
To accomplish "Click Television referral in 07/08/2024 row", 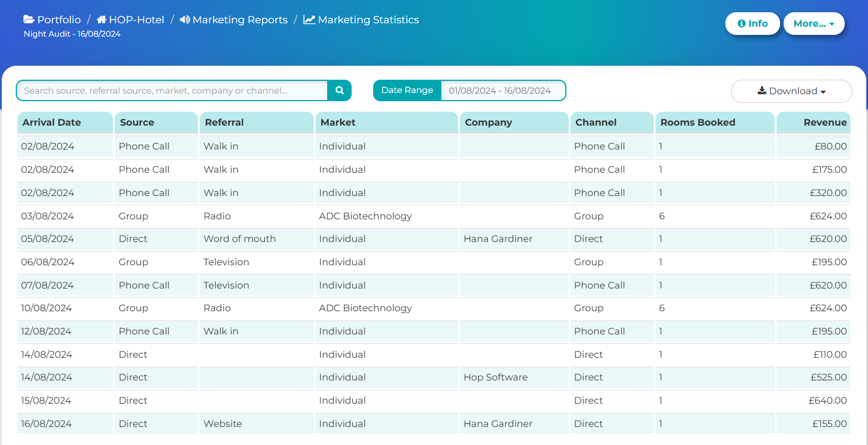I will [257, 285].
